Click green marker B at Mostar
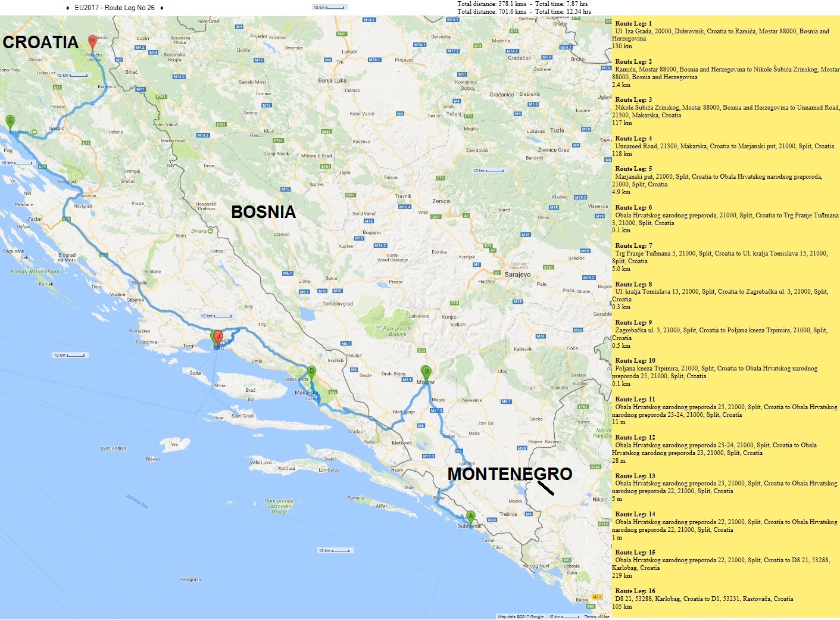Screen dimensions: 840x620 (x=426, y=373)
